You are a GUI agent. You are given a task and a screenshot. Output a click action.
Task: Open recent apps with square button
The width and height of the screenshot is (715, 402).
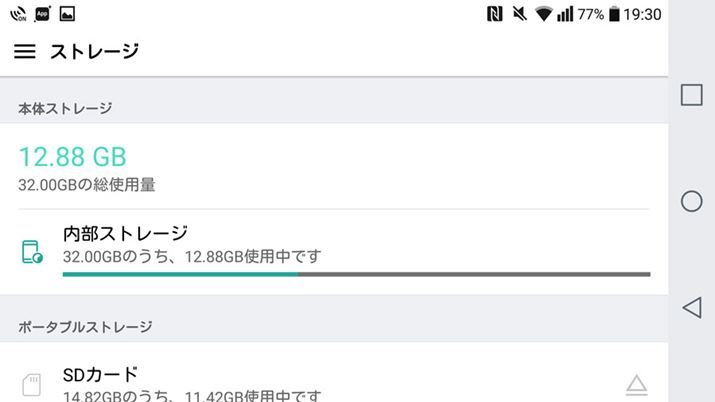coord(691,95)
